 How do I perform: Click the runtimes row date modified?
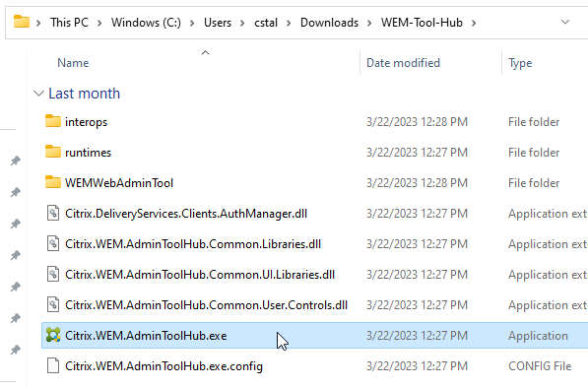417,153
